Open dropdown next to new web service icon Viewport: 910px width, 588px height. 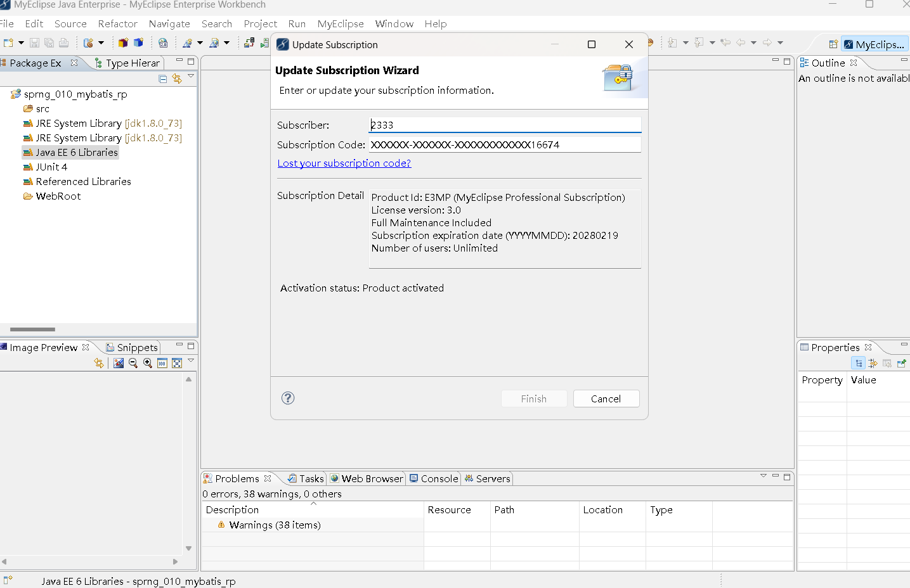(200, 42)
